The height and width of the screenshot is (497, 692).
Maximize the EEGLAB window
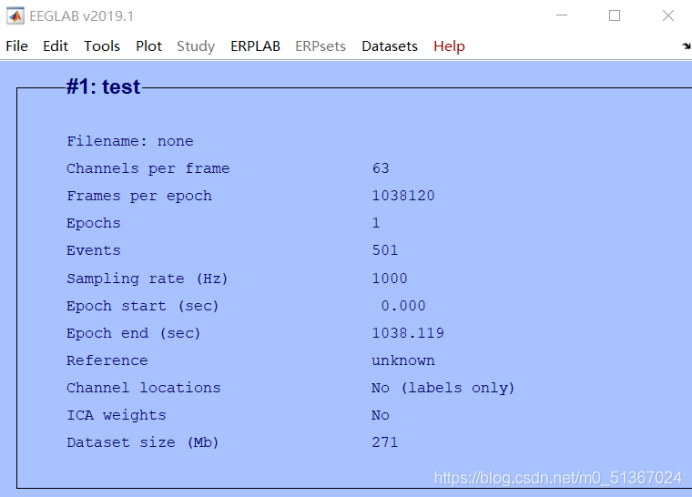(x=614, y=15)
